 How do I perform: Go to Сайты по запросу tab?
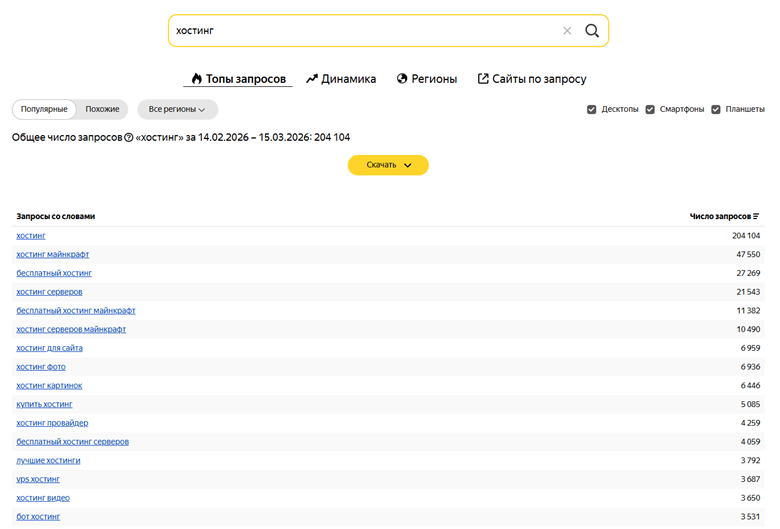pyautogui.click(x=532, y=79)
